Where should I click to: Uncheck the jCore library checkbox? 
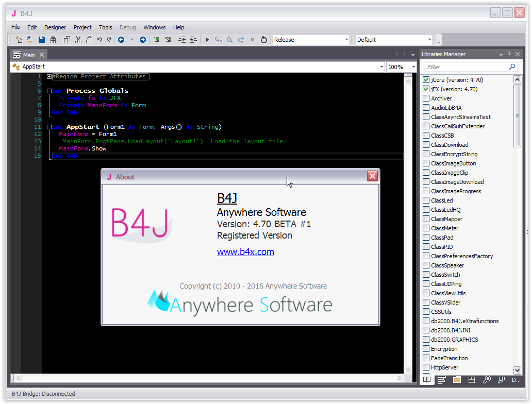coord(426,80)
